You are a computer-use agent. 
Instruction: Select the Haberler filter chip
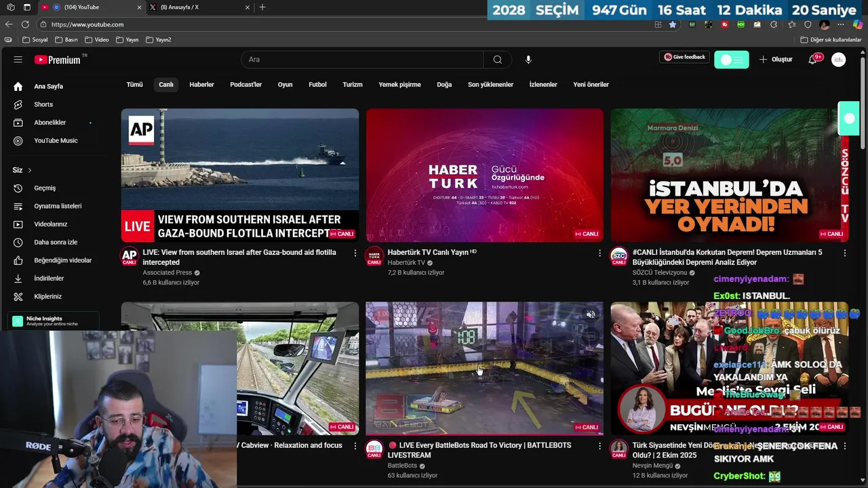click(x=201, y=85)
